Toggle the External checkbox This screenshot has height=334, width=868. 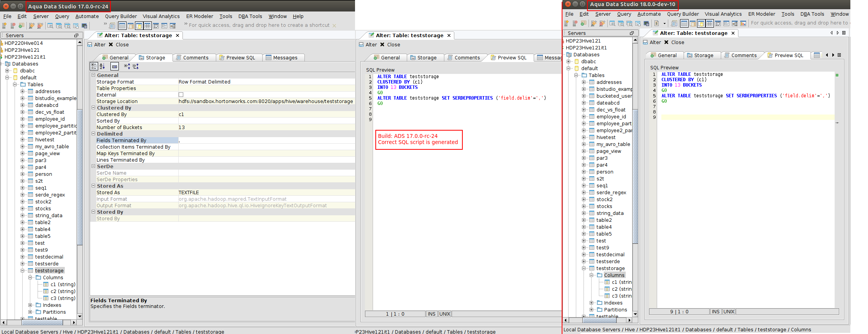[181, 95]
